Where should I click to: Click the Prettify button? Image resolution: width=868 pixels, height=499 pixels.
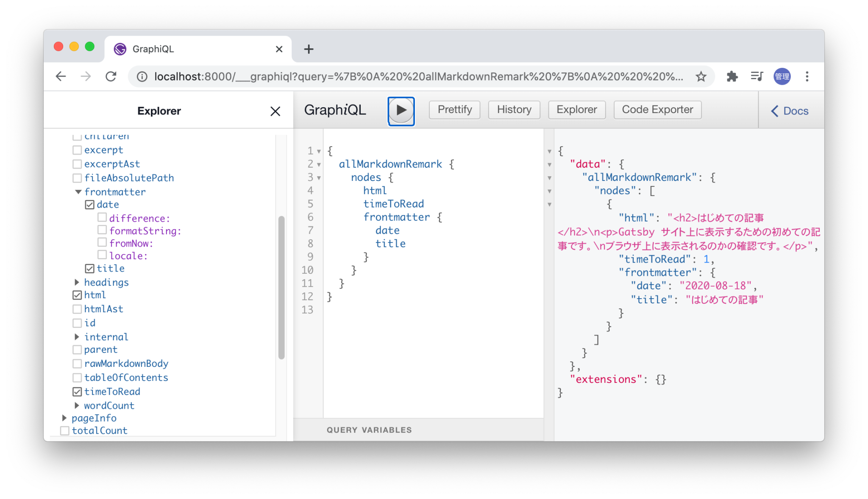454,110
